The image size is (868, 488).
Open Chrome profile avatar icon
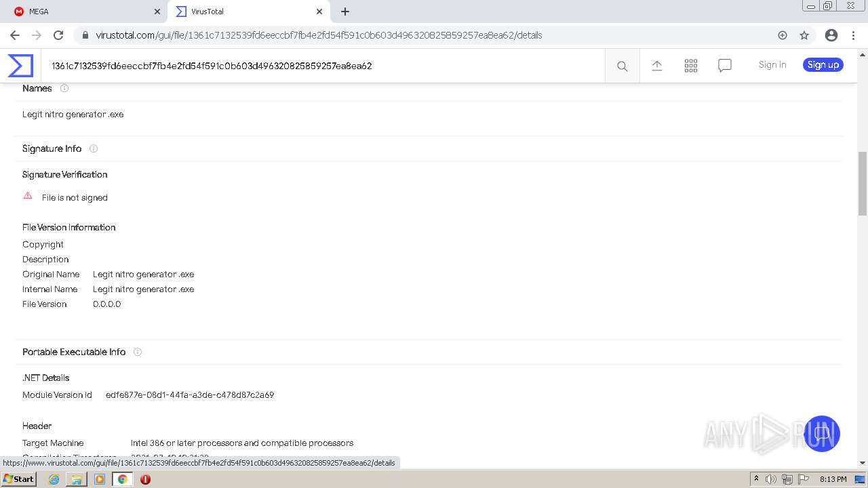point(831,35)
